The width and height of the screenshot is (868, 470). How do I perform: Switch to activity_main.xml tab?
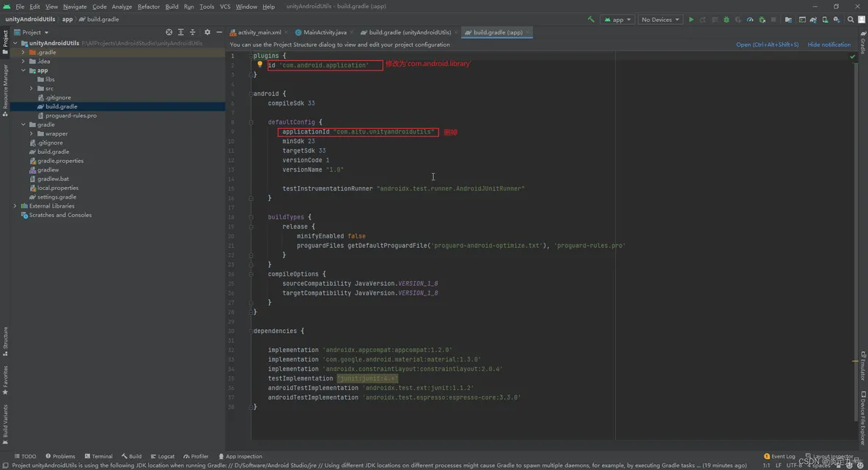[x=259, y=32]
